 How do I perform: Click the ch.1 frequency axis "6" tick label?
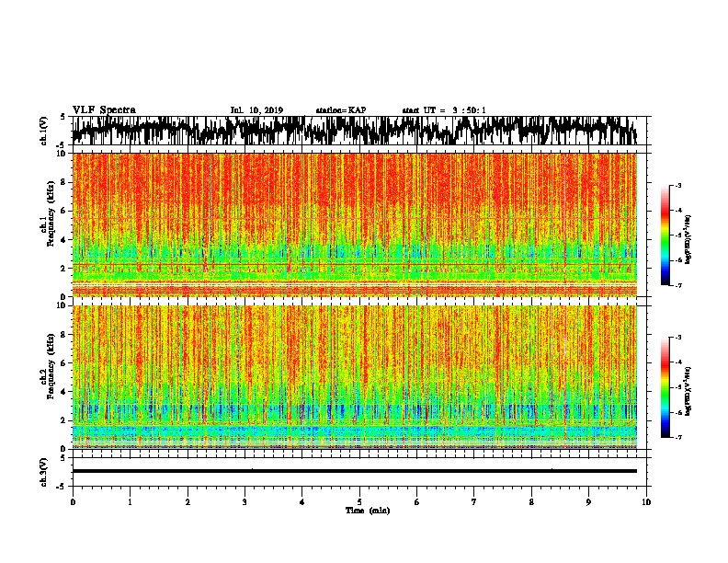(64, 211)
